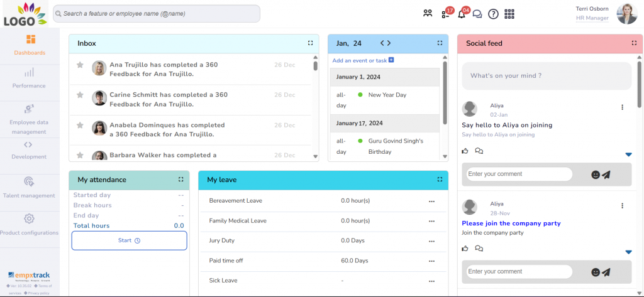
Task: Open the team members icon in header
Action: [428, 14]
